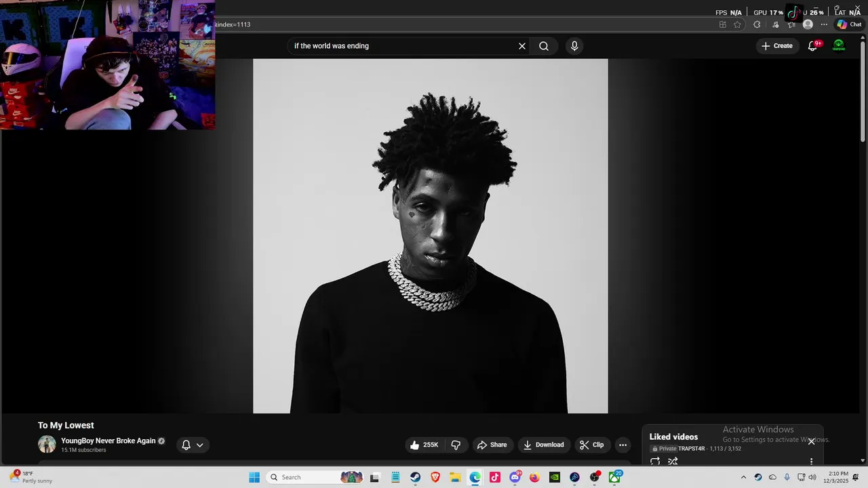Open File Explorer from the taskbar
Image resolution: width=868 pixels, height=488 pixels.
455,477
